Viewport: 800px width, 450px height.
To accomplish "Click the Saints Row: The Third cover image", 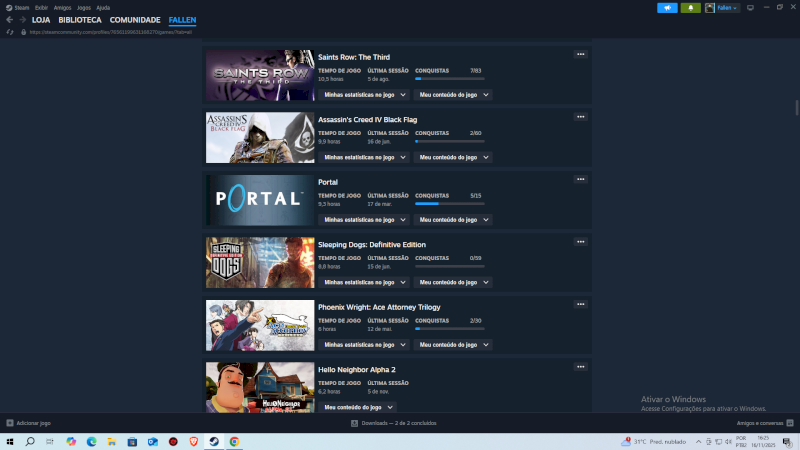I will point(260,75).
